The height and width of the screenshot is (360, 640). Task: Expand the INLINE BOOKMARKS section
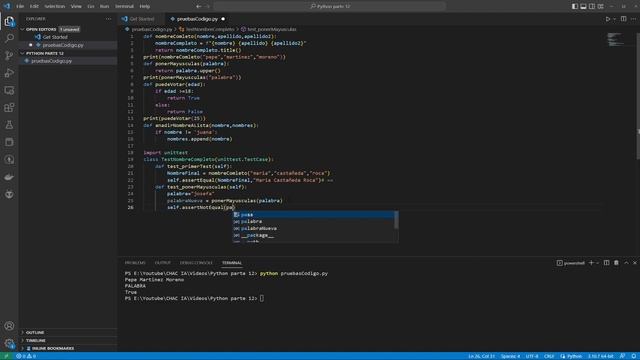pyautogui.click(x=68, y=349)
